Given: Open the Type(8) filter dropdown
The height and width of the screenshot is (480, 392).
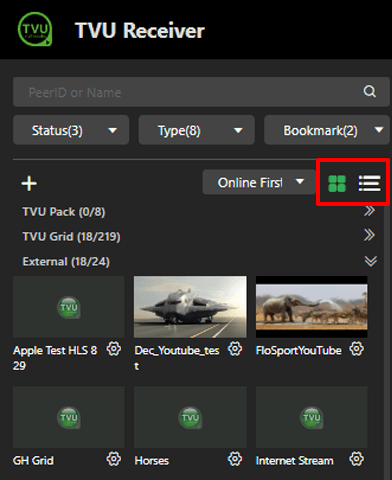Looking at the screenshot, I should pyautogui.click(x=197, y=130).
